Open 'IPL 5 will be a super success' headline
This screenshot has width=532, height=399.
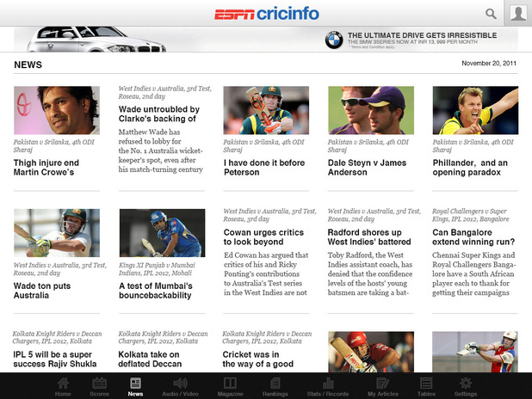[54, 359]
